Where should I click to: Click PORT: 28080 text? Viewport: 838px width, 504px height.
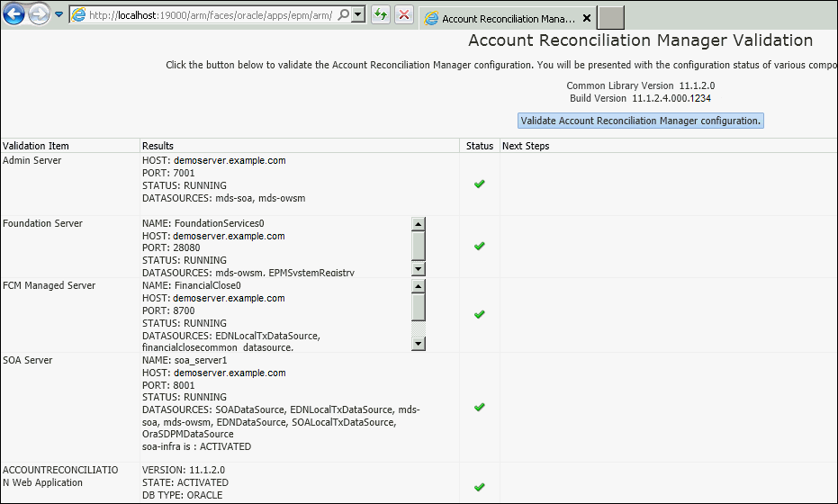171,248
